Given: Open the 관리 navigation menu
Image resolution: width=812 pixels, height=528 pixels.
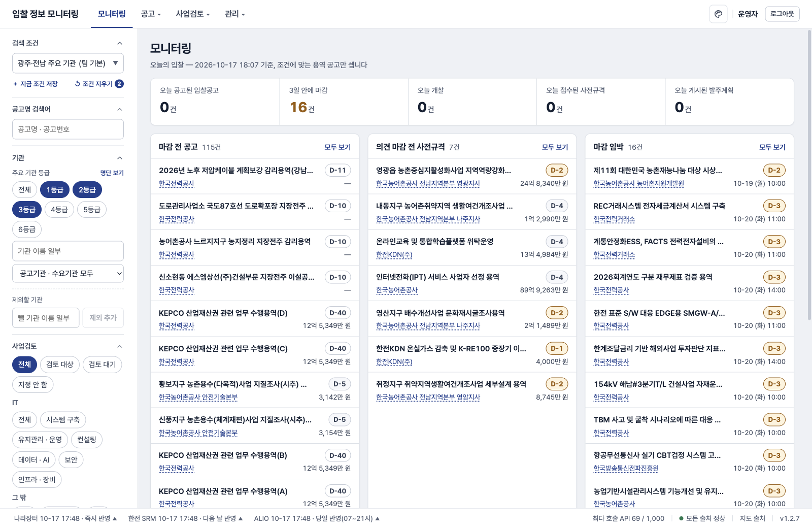Looking at the screenshot, I should (x=235, y=14).
